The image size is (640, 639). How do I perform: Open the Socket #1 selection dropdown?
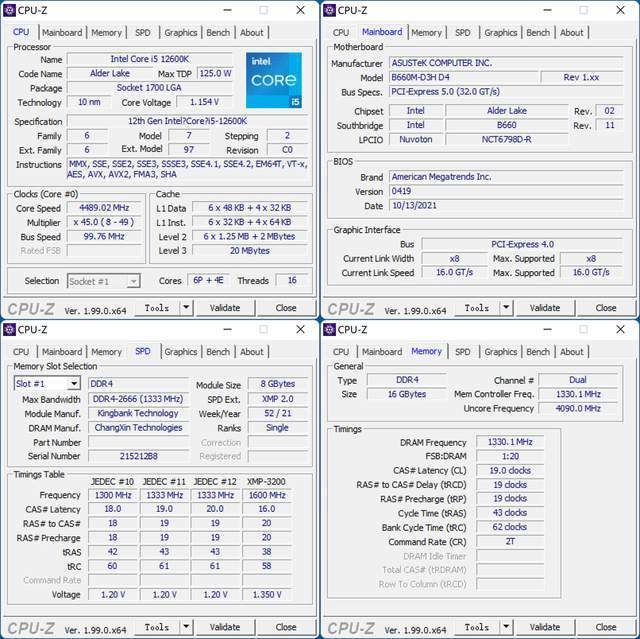pos(133,282)
